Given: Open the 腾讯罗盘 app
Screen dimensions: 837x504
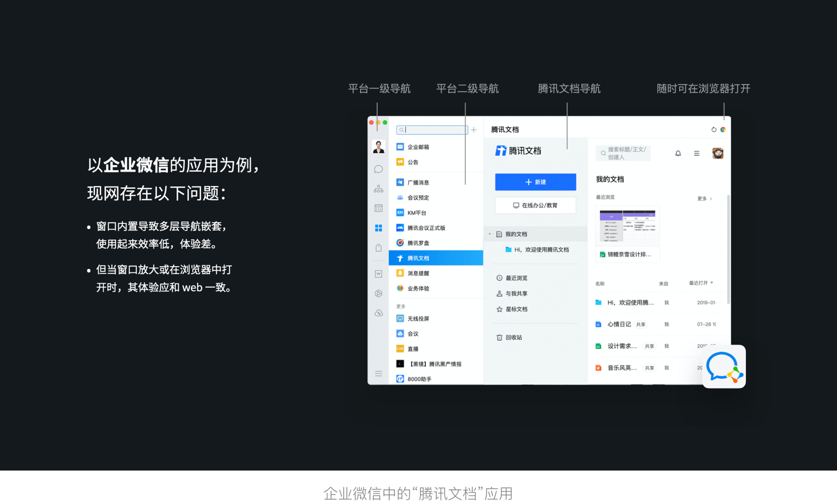Looking at the screenshot, I should click(436, 243).
